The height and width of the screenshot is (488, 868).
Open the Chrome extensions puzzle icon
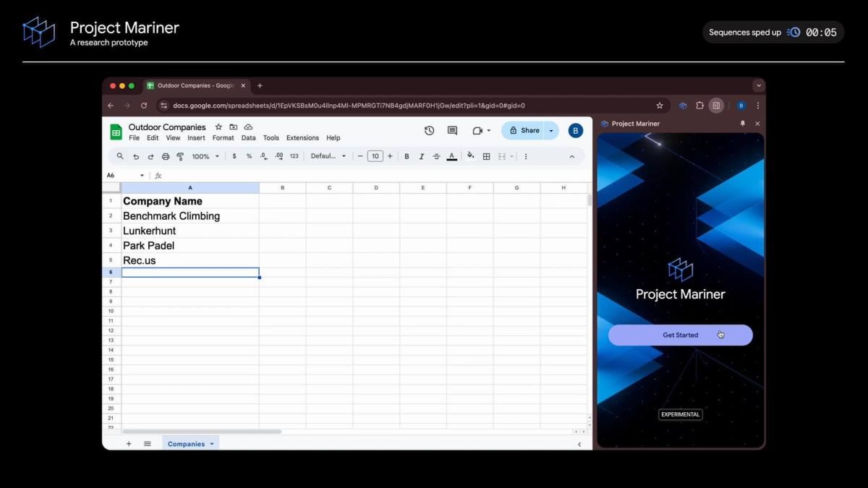(x=699, y=106)
